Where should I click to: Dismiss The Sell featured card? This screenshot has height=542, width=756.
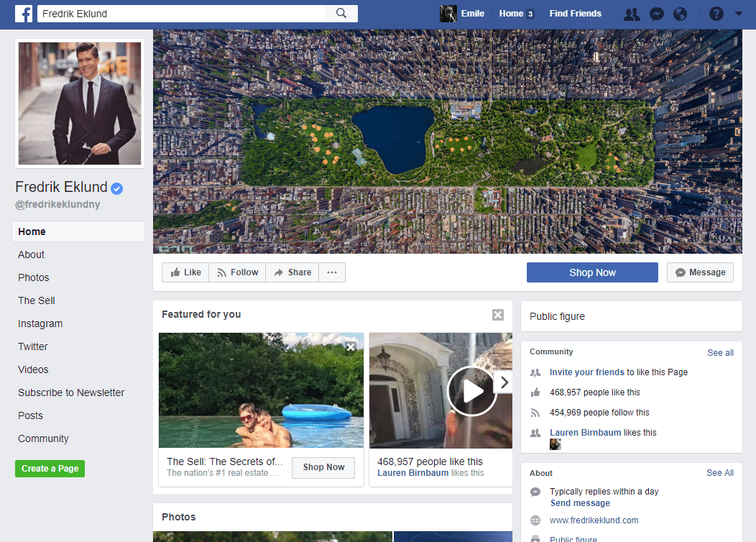[351, 346]
